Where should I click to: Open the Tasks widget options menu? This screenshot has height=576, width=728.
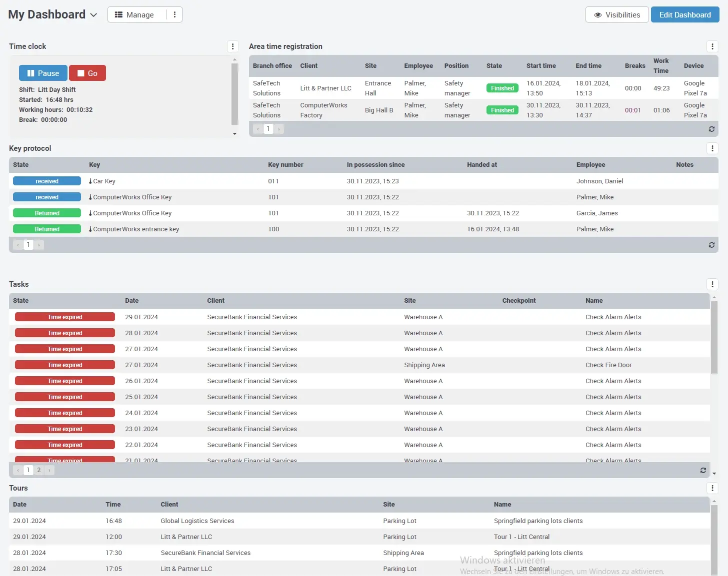tap(712, 284)
